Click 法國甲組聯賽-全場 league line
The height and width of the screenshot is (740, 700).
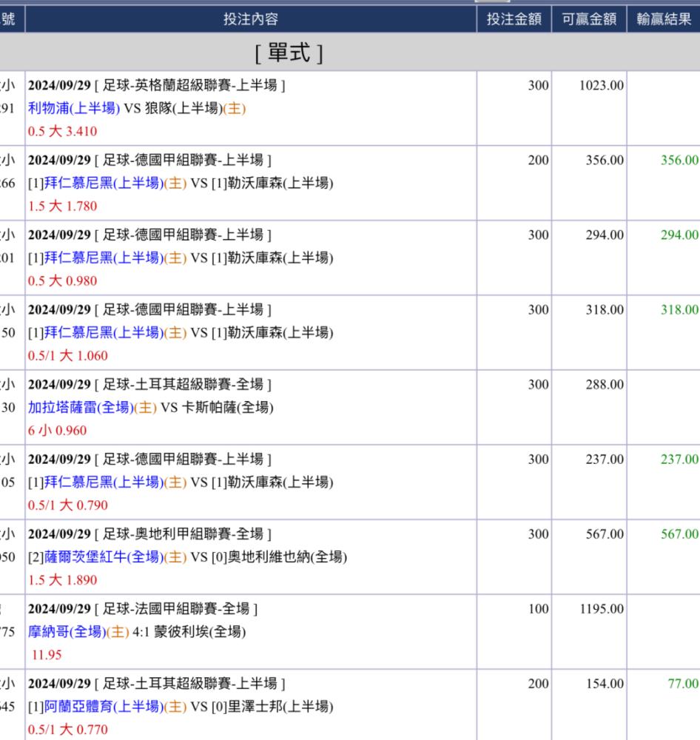tap(143, 609)
